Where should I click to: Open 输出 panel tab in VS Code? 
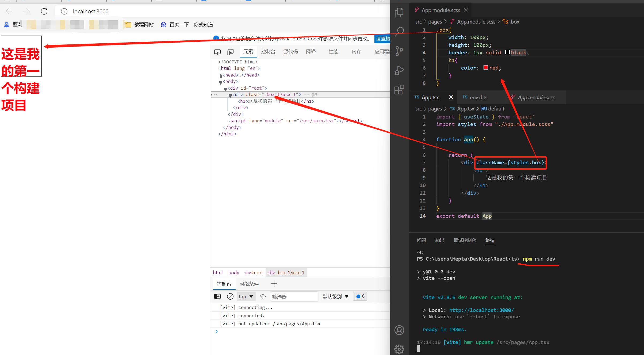click(440, 240)
